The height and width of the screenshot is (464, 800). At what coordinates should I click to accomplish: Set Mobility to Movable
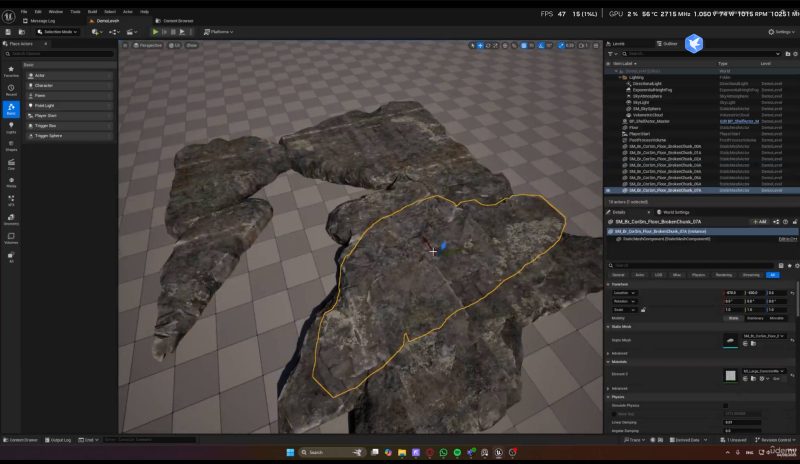pyautogui.click(x=776, y=318)
